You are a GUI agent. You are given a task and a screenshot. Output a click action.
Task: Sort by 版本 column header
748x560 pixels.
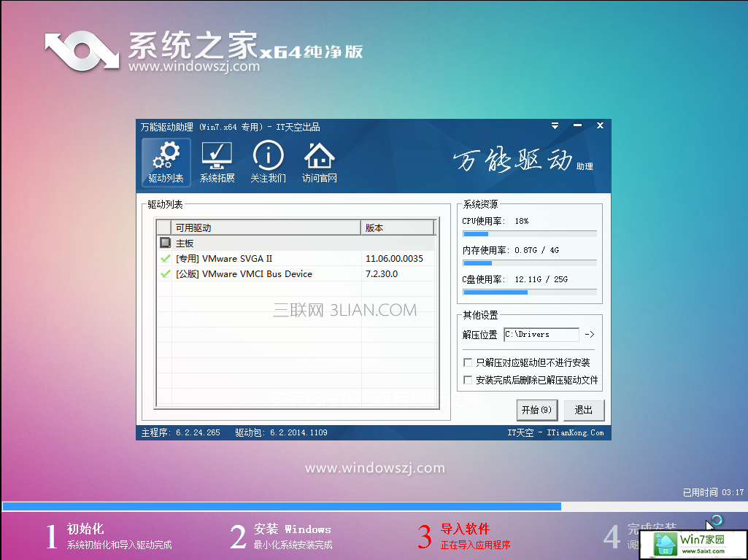(398, 227)
